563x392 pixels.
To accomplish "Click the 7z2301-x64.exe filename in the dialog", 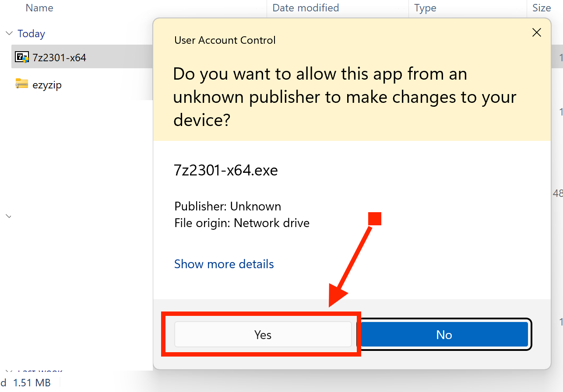I will coord(225,170).
